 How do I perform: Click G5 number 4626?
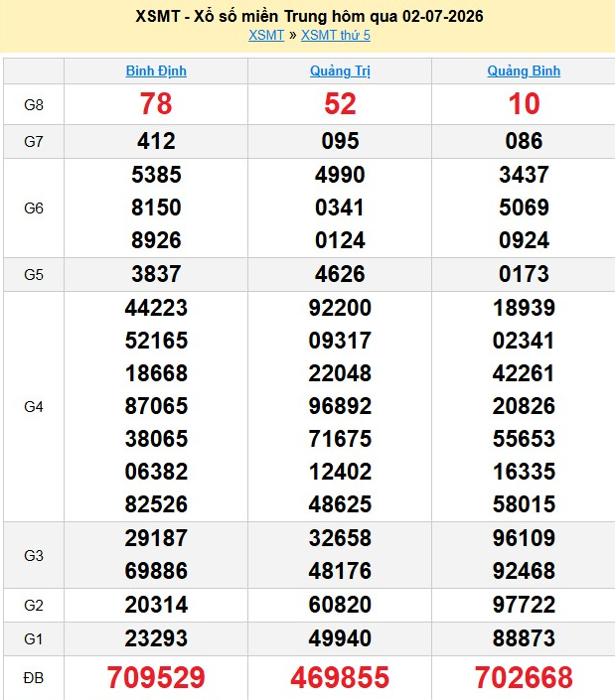340,274
